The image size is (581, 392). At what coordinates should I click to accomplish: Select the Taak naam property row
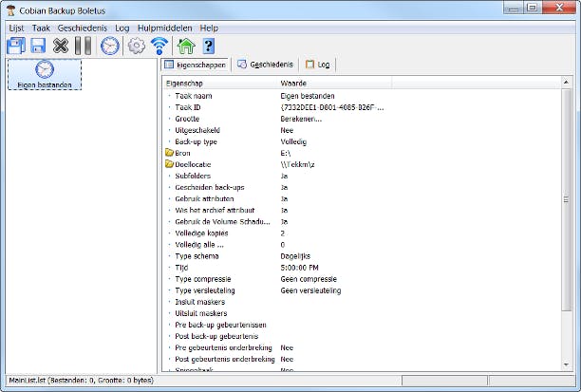pyautogui.click(x=363, y=96)
